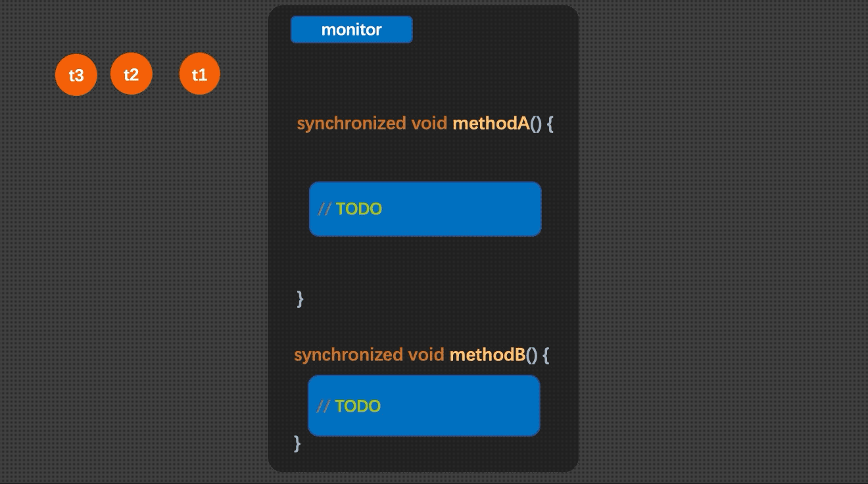
Task: Click the void keyword in the methodB line
Action: (426, 354)
